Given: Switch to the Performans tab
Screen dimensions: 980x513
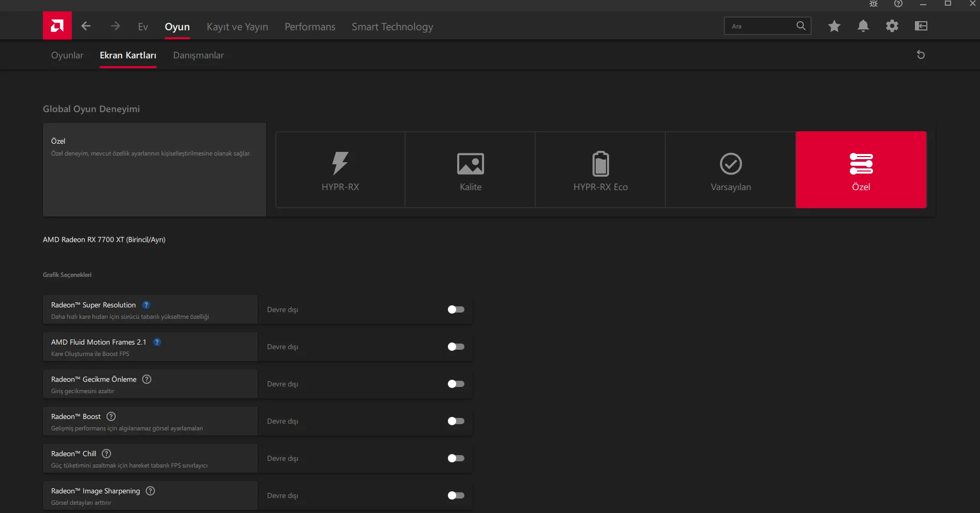Looking at the screenshot, I should coord(309,27).
